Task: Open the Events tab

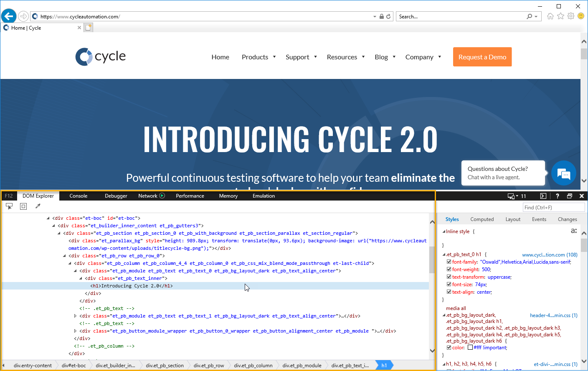Action: pos(539,219)
